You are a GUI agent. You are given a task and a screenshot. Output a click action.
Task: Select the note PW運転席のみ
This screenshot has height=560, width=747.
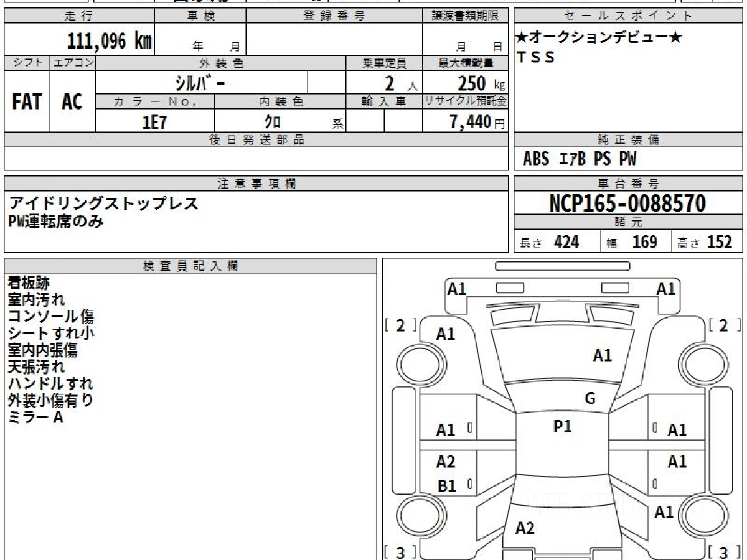click(55, 220)
